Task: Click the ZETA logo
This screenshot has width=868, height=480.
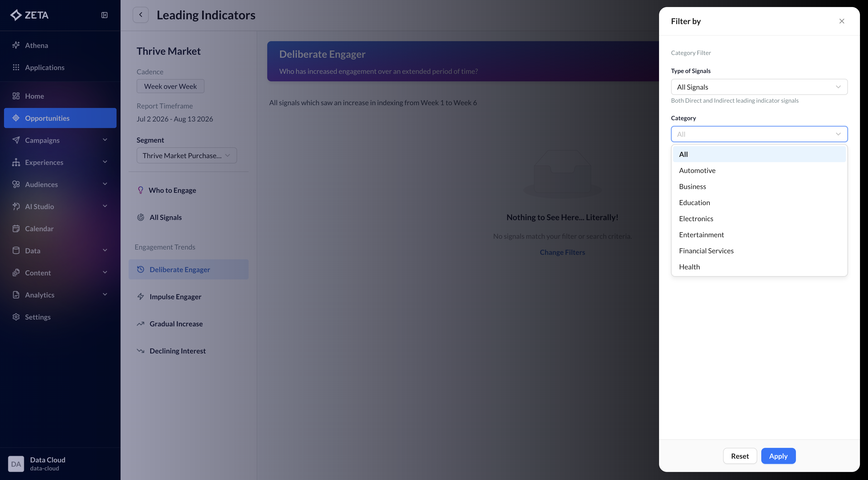Action: coord(29,15)
